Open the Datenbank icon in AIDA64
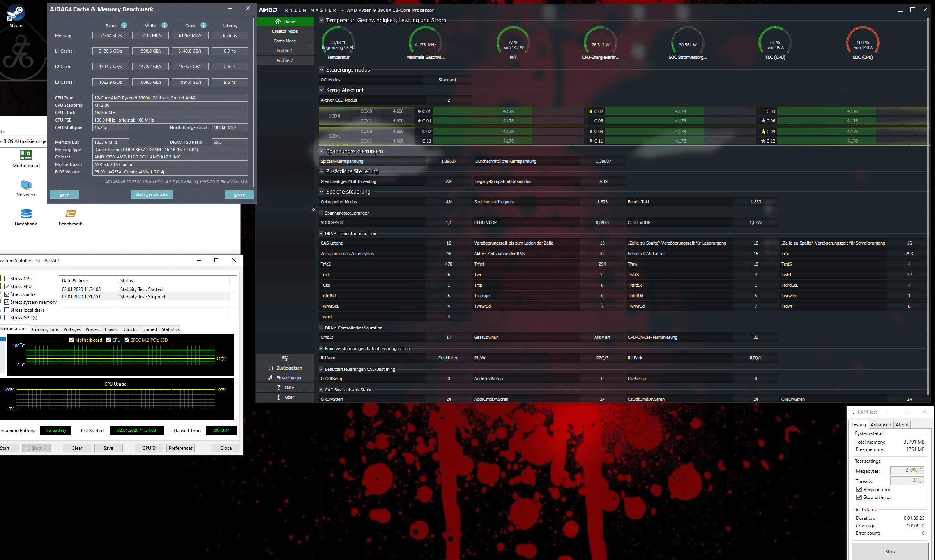The width and height of the screenshot is (935, 560). tap(26, 217)
